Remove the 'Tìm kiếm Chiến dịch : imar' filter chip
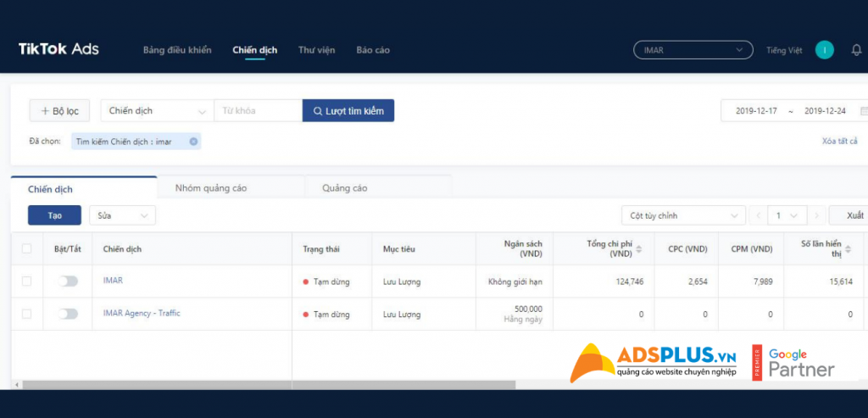The image size is (868, 418). pos(193,142)
